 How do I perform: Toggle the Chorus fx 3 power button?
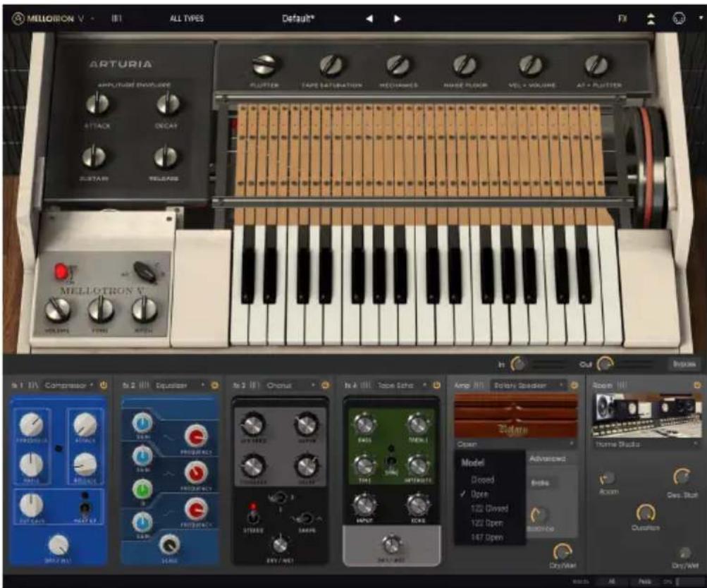click(x=325, y=385)
